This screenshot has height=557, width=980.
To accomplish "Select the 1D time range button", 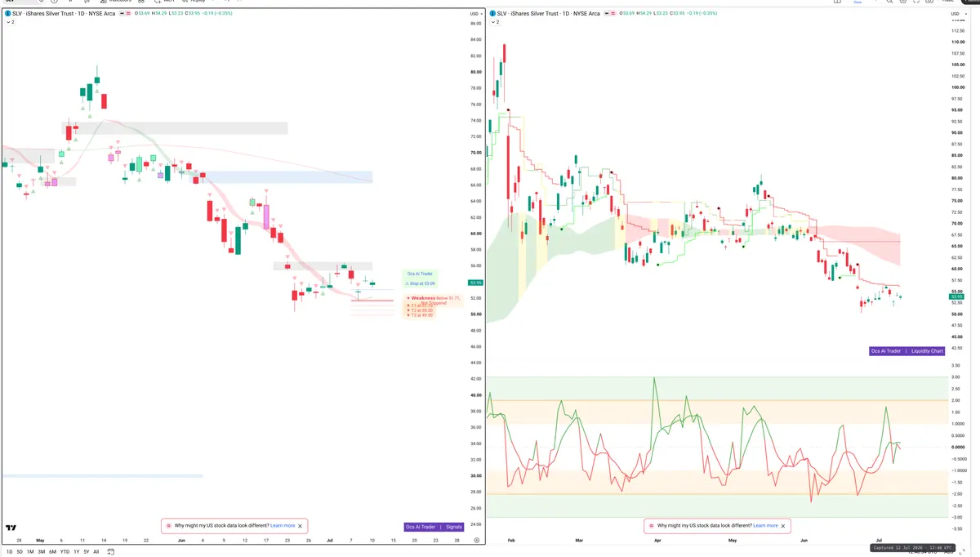I will tap(10, 552).
